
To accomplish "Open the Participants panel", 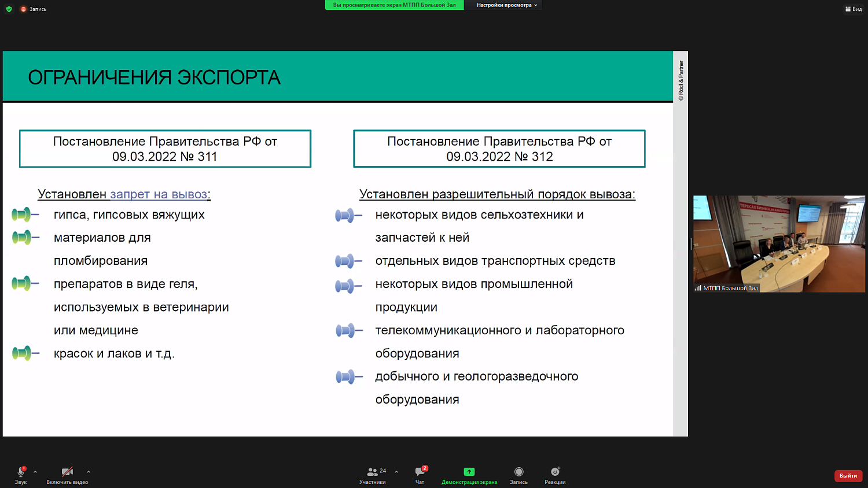I will pyautogui.click(x=373, y=475).
